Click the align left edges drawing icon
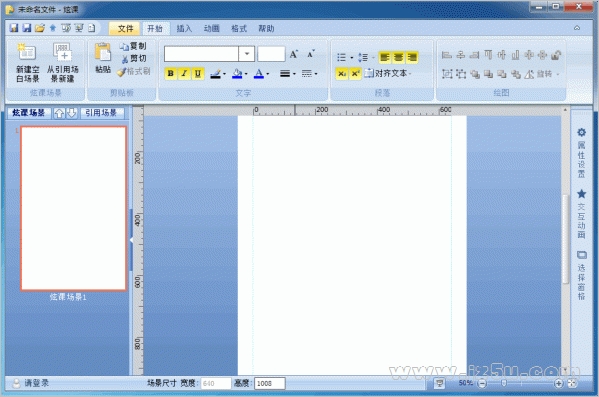 pyautogui.click(x=447, y=55)
